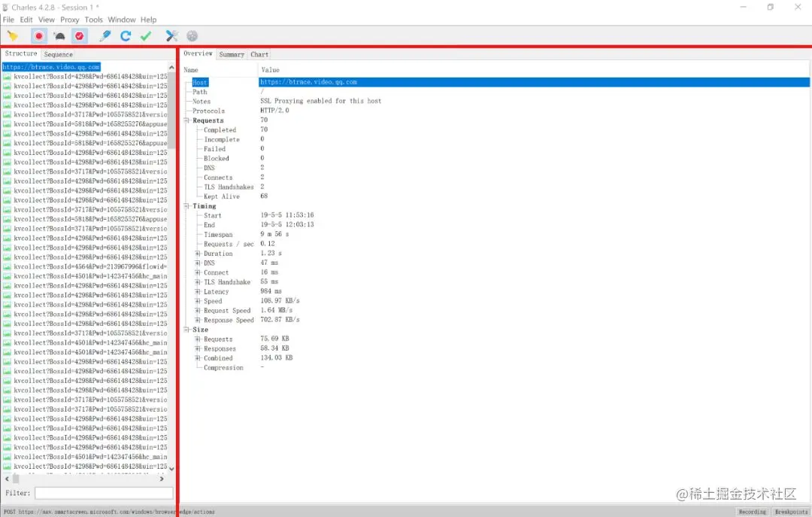The image size is (812, 517).
Task: Select the Kept Alive row
Action: pyautogui.click(x=496, y=196)
